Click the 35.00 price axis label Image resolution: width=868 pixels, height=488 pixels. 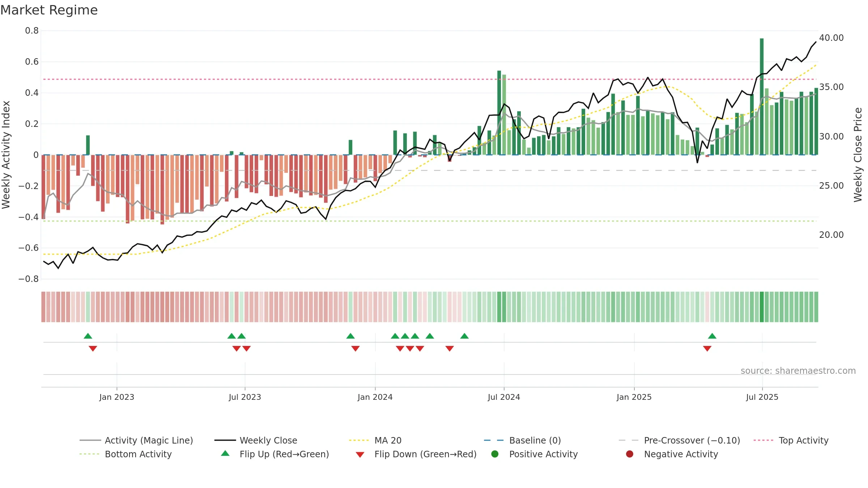[831, 87]
